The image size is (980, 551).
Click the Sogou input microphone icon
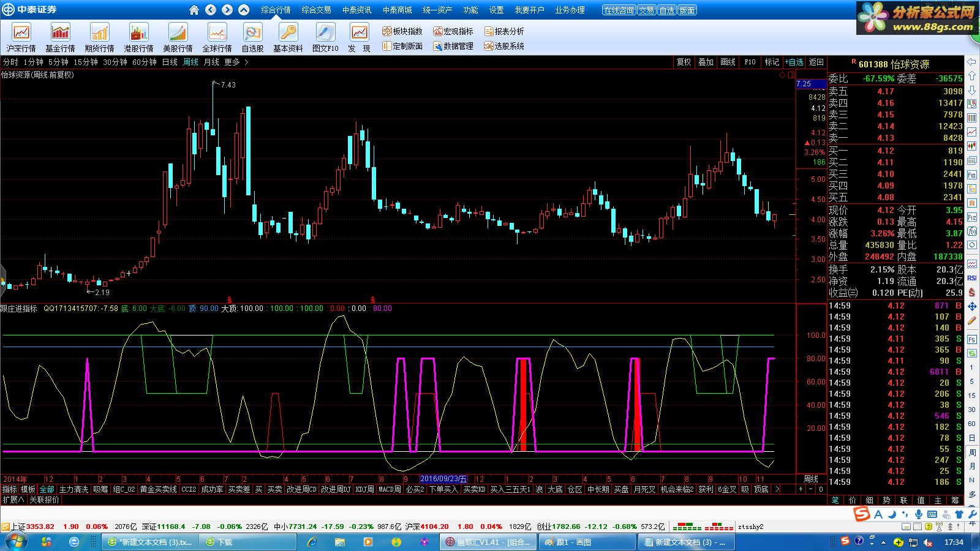tap(919, 515)
